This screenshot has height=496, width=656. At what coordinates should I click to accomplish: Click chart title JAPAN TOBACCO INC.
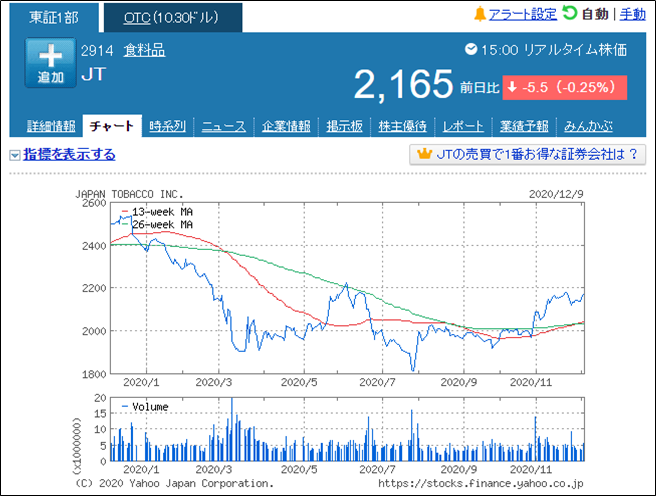tap(129, 194)
